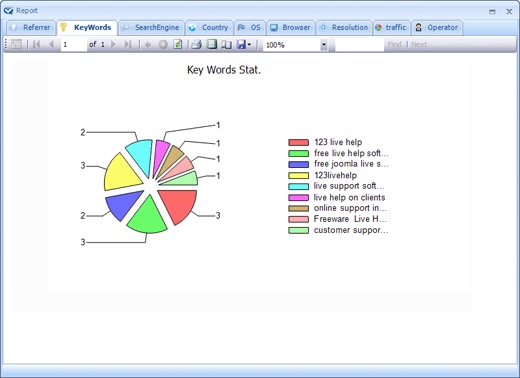Click cyan swatch for live support soft
Image resolution: width=520 pixels, height=378 pixels.
(x=298, y=187)
